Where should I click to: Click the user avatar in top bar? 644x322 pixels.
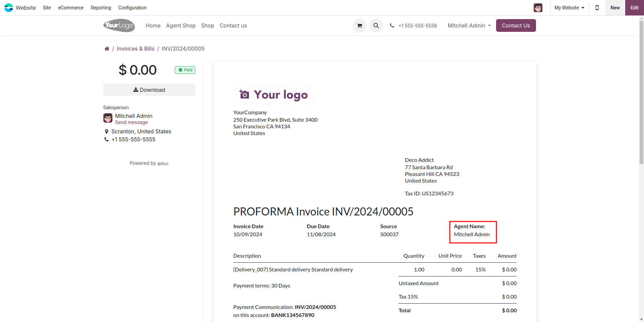[x=538, y=8]
